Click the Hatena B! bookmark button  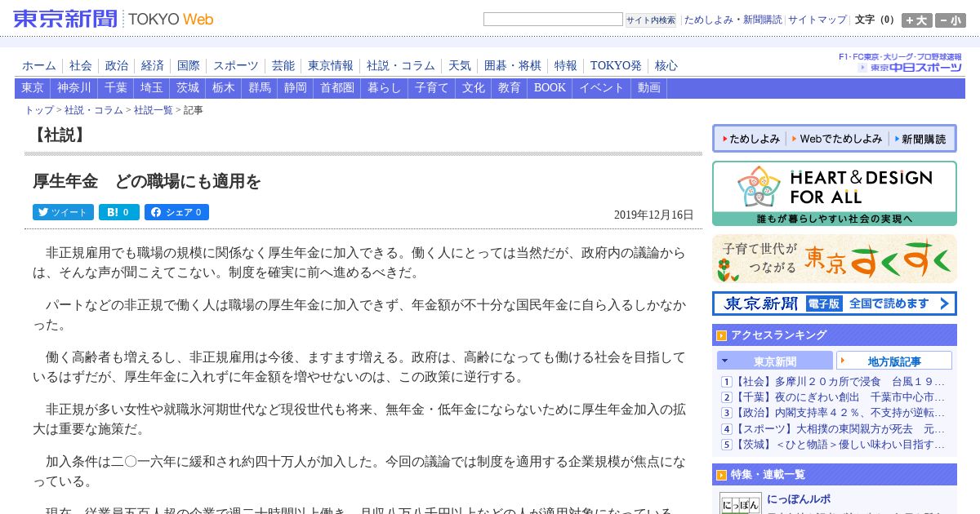(119, 212)
